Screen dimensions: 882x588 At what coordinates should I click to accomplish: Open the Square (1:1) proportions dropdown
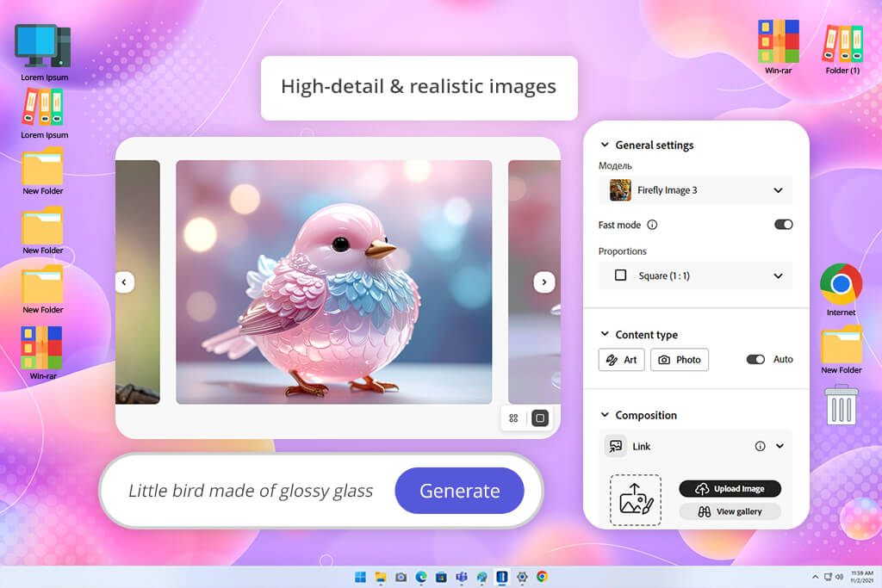695,276
